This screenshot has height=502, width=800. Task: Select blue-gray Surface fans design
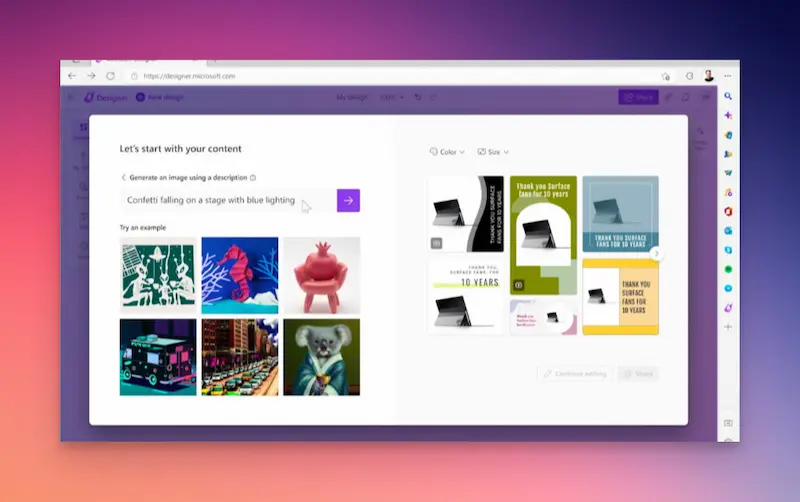pyautogui.click(x=620, y=214)
